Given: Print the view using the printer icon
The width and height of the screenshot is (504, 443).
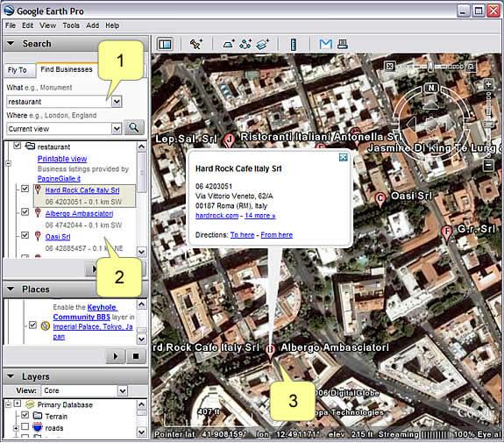Looking at the screenshot, I should pos(343,44).
